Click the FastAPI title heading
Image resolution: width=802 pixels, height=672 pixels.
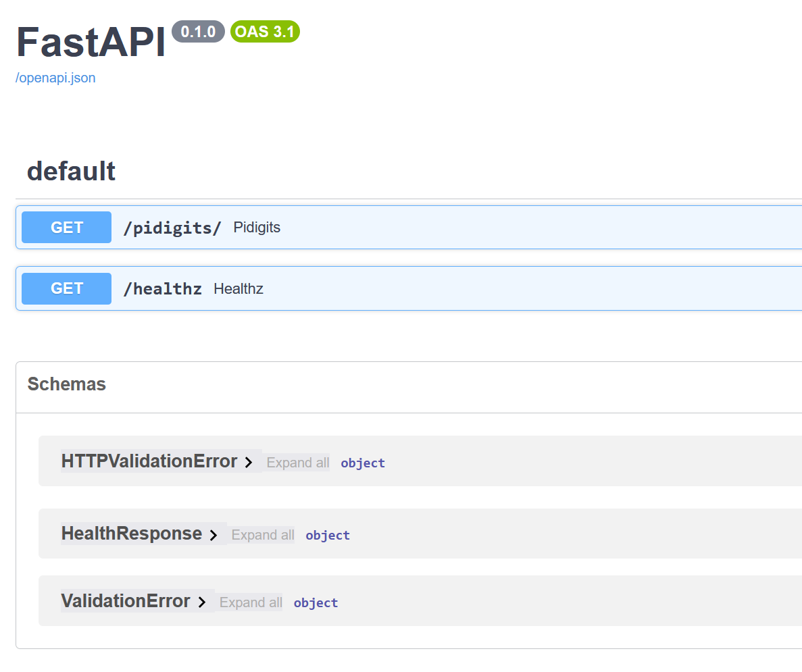[x=91, y=42]
